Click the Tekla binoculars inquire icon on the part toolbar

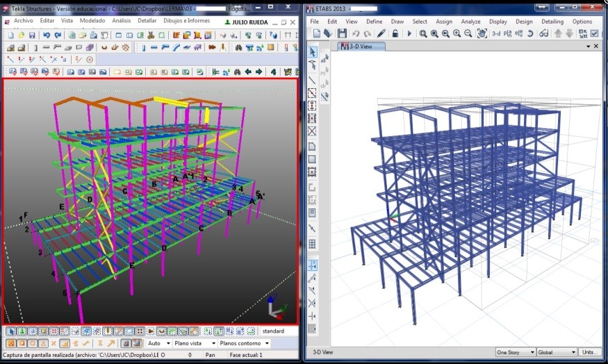click(238, 48)
